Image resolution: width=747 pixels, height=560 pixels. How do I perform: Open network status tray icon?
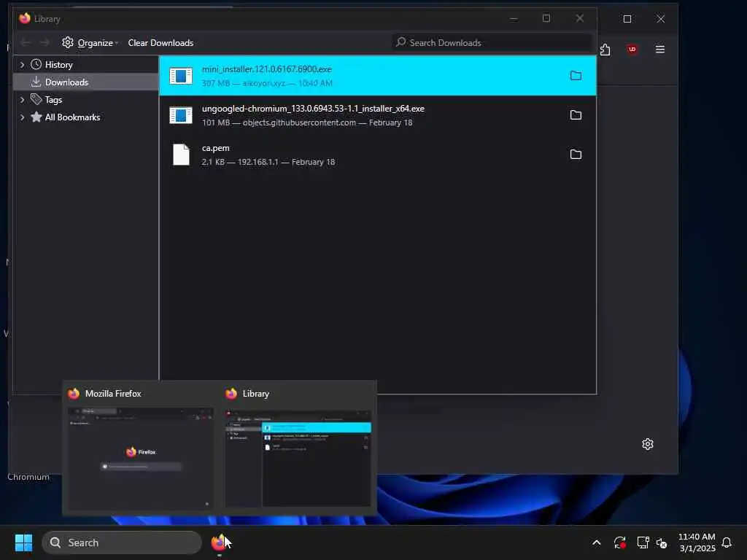[643, 542]
